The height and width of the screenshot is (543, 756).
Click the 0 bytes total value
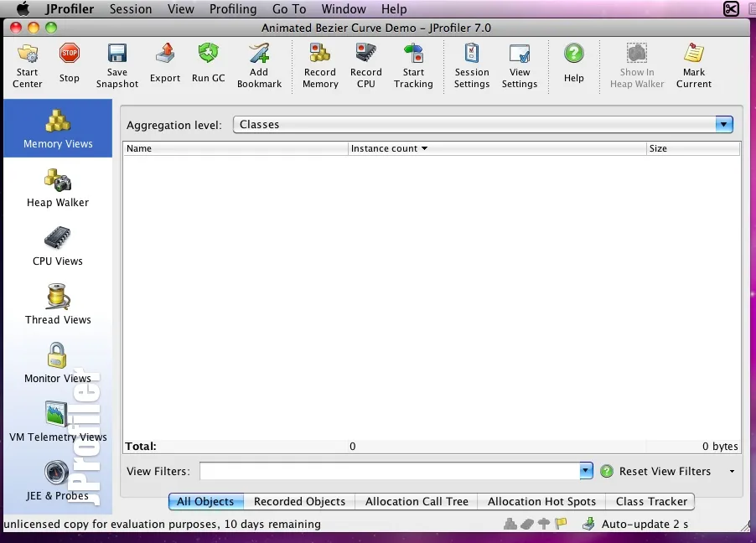pos(720,447)
